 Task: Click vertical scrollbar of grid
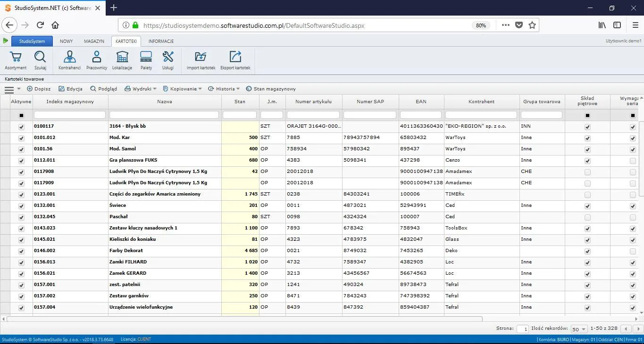641,158
